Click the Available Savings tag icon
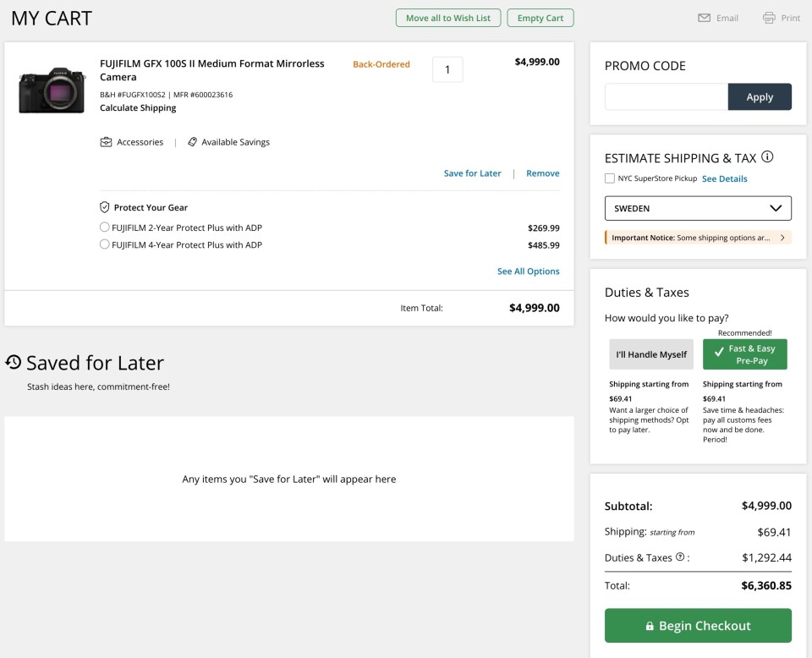This screenshot has height=658, width=812. tap(192, 142)
